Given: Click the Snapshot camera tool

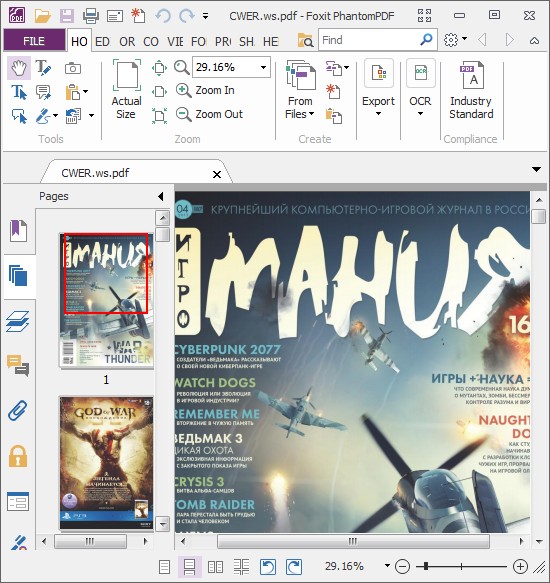Looking at the screenshot, I should tap(73, 68).
